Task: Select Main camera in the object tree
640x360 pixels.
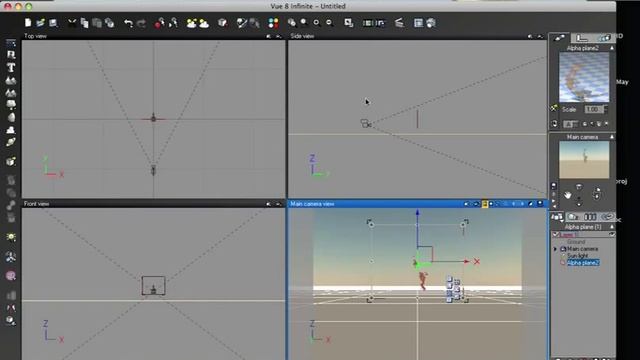Action: click(582, 249)
